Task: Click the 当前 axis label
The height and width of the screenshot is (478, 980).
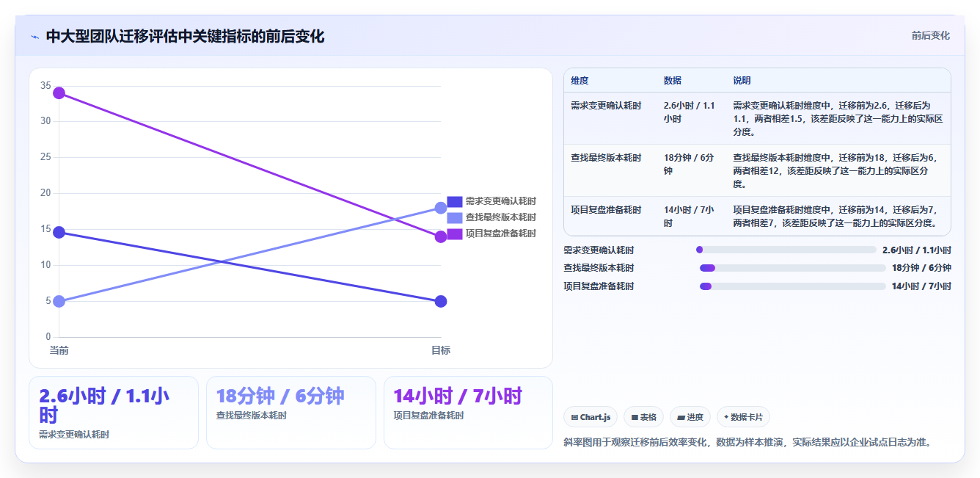Action: coord(59,350)
